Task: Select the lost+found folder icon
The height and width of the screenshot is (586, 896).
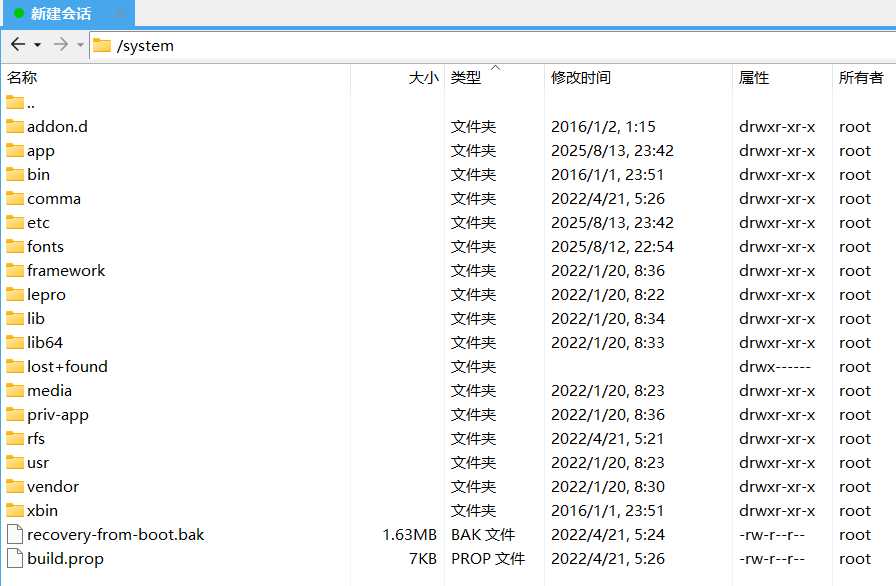Action: pos(15,366)
